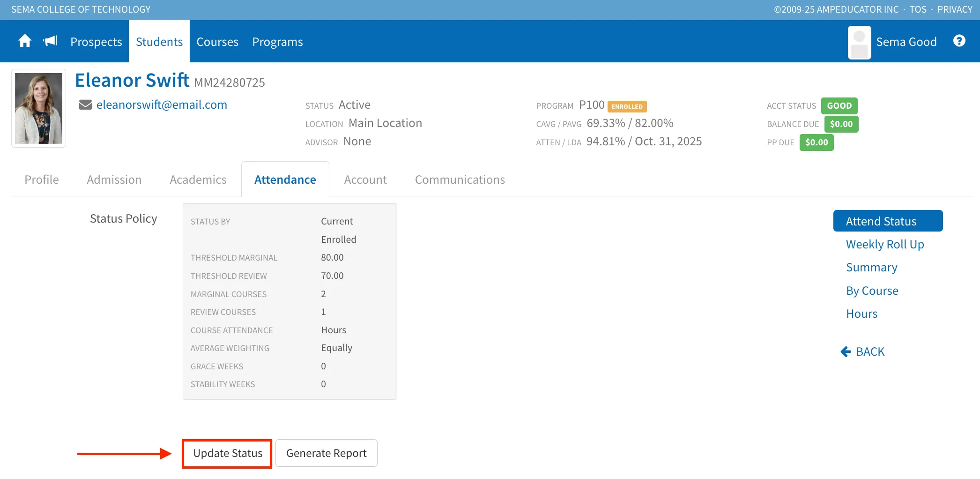
Task: Switch to the Profile tab
Action: pyautogui.click(x=42, y=180)
